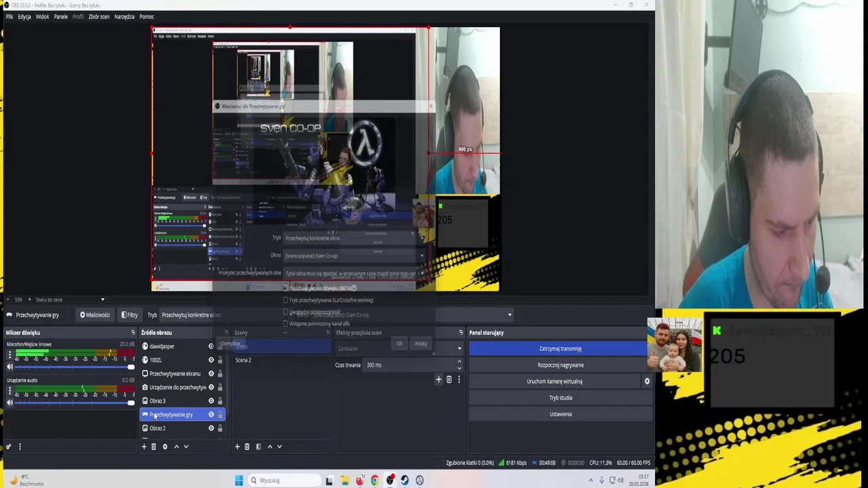868x488 pixels.
Task: Remove scene transition with trash icon
Action: coord(449,380)
